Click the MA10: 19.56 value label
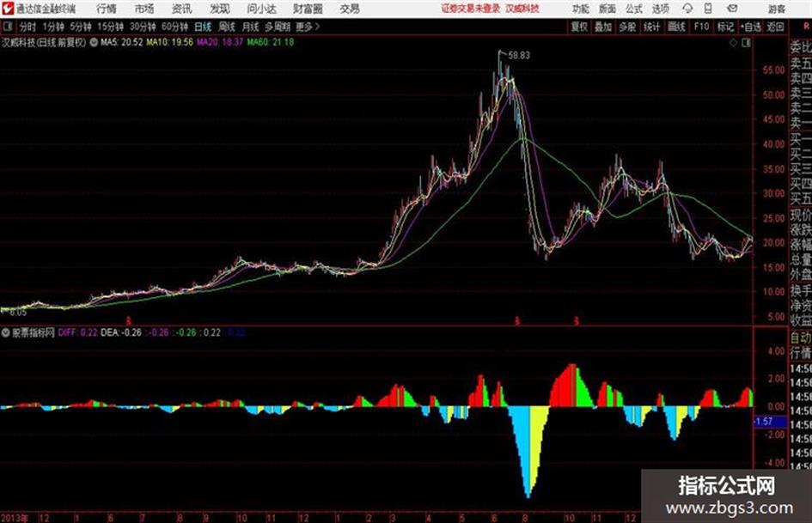Image resolution: width=812 pixels, height=523 pixels. click(x=169, y=42)
